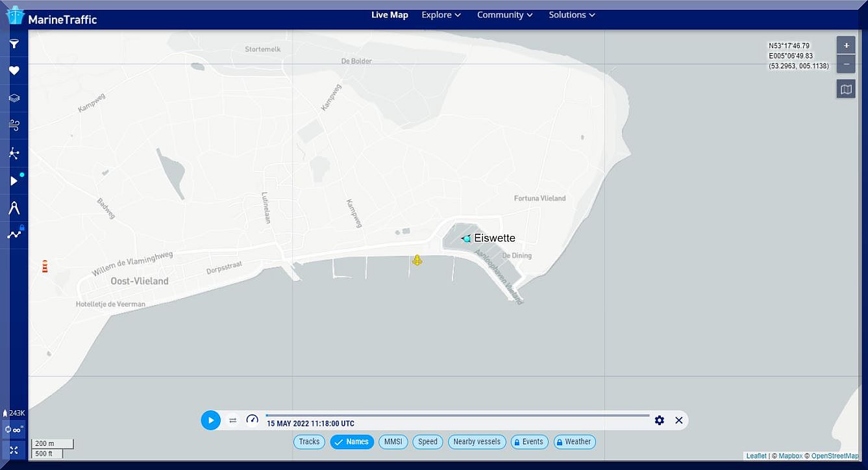Open the map layers panel icon
Image resolution: width=868 pixels, height=470 pixels.
tap(14, 99)
